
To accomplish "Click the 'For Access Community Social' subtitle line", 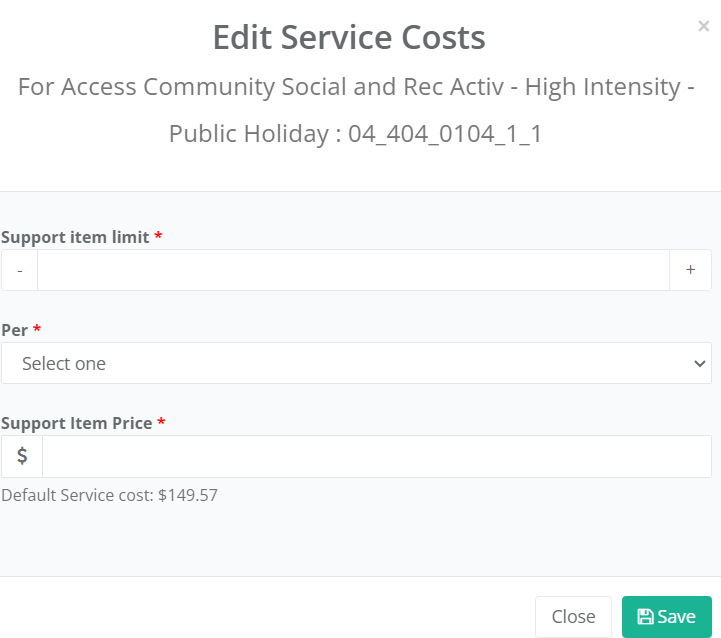I will pyautogui.click(x=356, y=87).
